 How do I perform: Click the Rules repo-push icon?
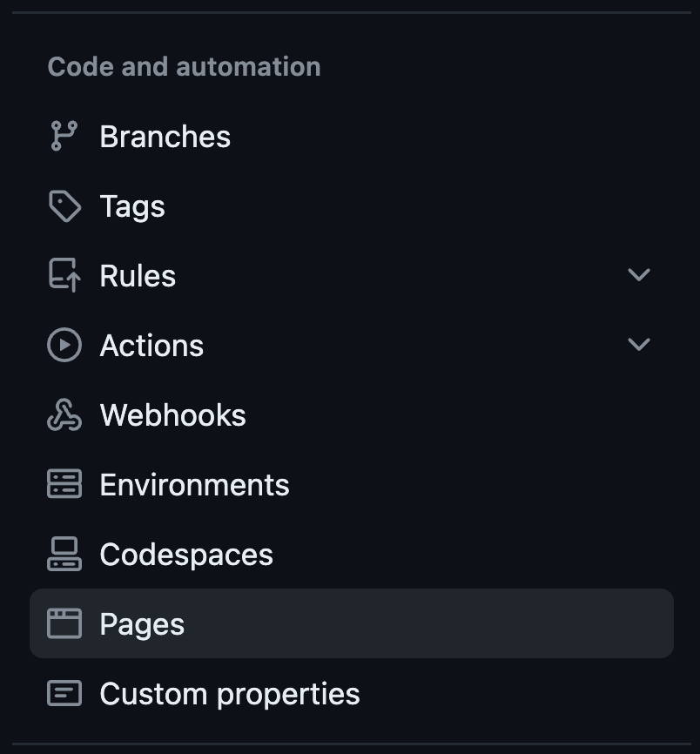(x=64, y=276)
